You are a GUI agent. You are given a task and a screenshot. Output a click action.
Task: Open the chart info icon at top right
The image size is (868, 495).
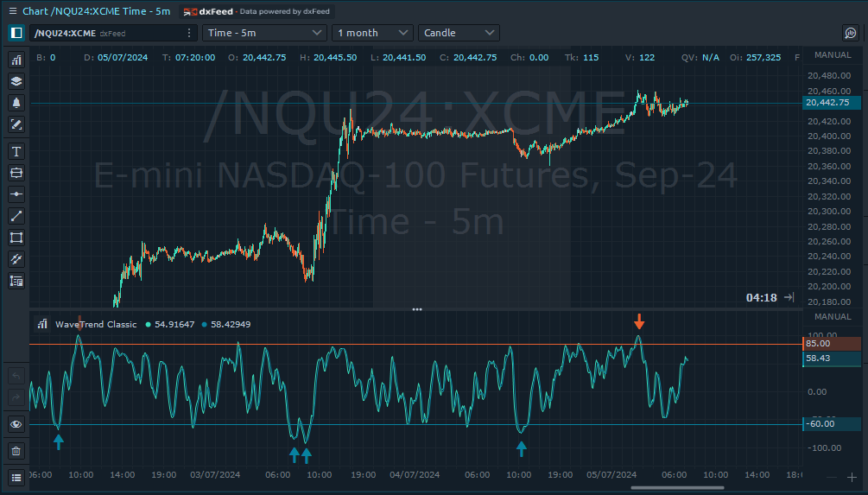(850, 33)
